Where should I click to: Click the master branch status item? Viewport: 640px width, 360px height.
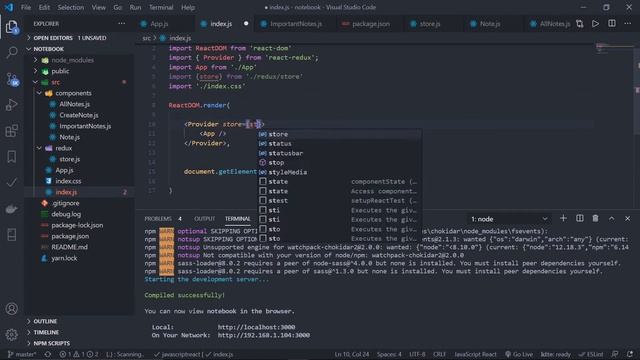click(x=22, y=354)
